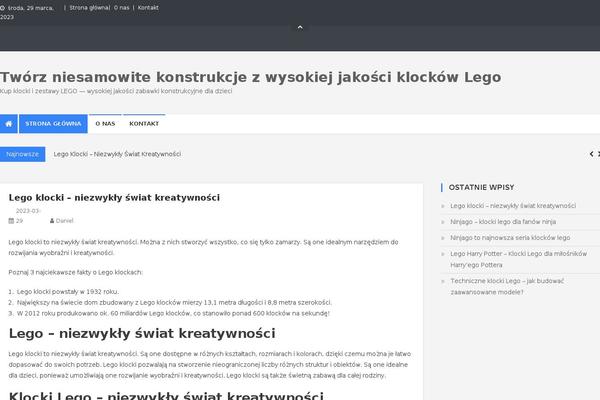The image size is (600, 400).
Task: Select text Poznaj 3 najciekawsze fakty
Action: [75, 273]
